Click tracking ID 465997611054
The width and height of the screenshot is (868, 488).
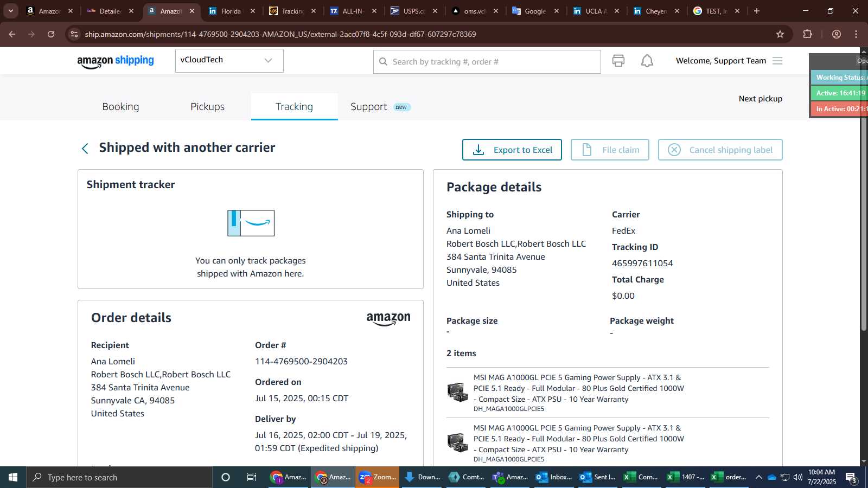pyautogui.click(x=642, y=263)
